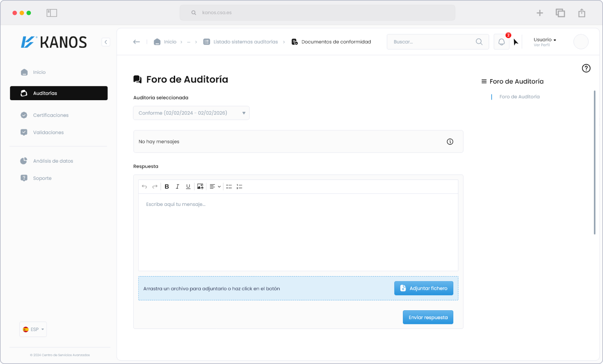Go to Listado sistemas auditorías breadcrumb
The width and height of the screenshot is (603, 364).
coord(245,42)
